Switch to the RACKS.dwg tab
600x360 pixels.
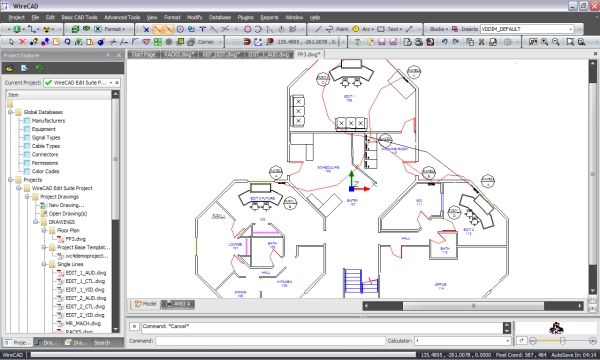[179, 54]
